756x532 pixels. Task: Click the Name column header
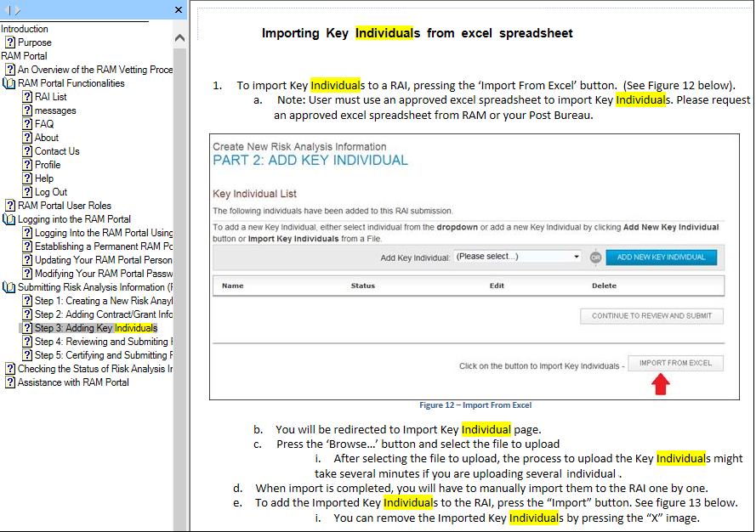[233, 286]
